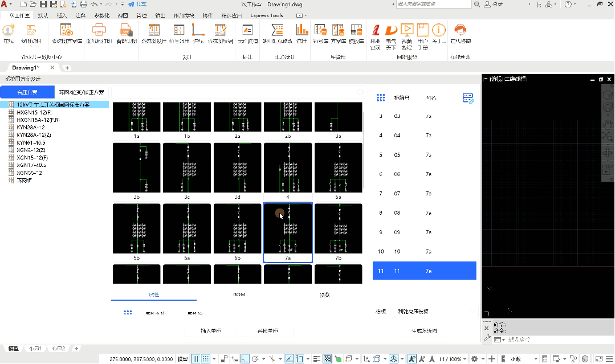Image resolution: width=615 pixels, height=364 pixels.
Task: Click the undo arrow in quick access toolbar
Action: tap(94, 5)
